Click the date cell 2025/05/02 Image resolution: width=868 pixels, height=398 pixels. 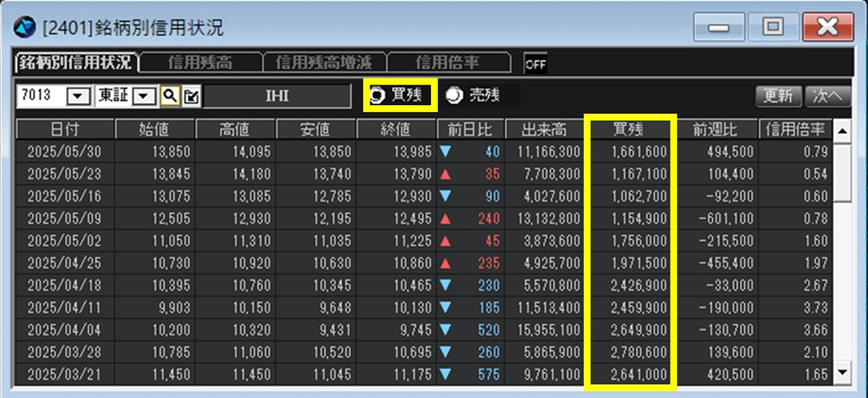tap(65, 240)
